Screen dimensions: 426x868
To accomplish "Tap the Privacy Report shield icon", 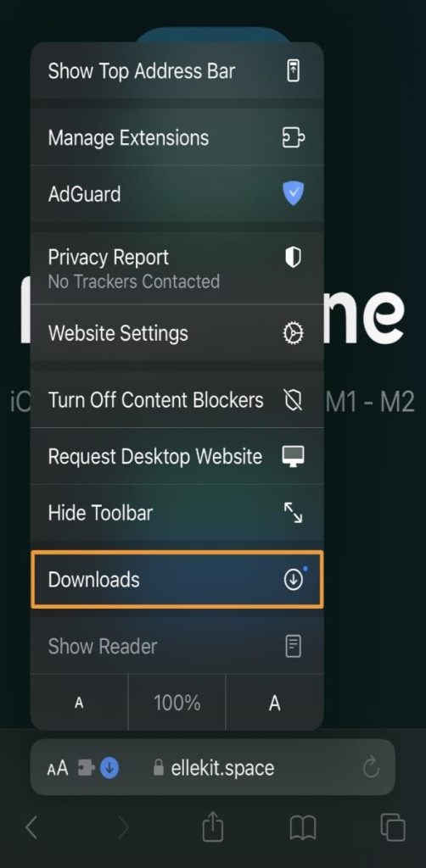I will [293, 258].
